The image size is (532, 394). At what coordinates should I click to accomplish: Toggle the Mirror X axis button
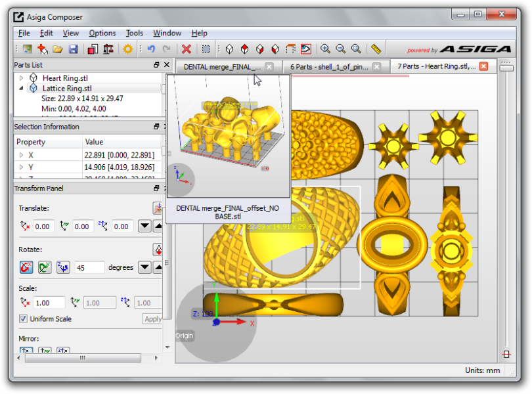pyautogui.click(x=26, y=350)
